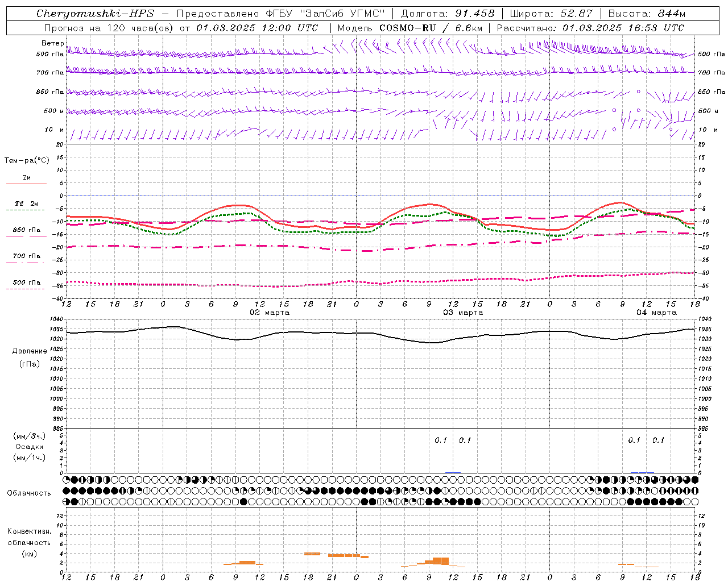The height and width of the screenshot is (582, 728).
Task: Select the "Тем-ра(°C)" temperature panel label
Action: 27,161
